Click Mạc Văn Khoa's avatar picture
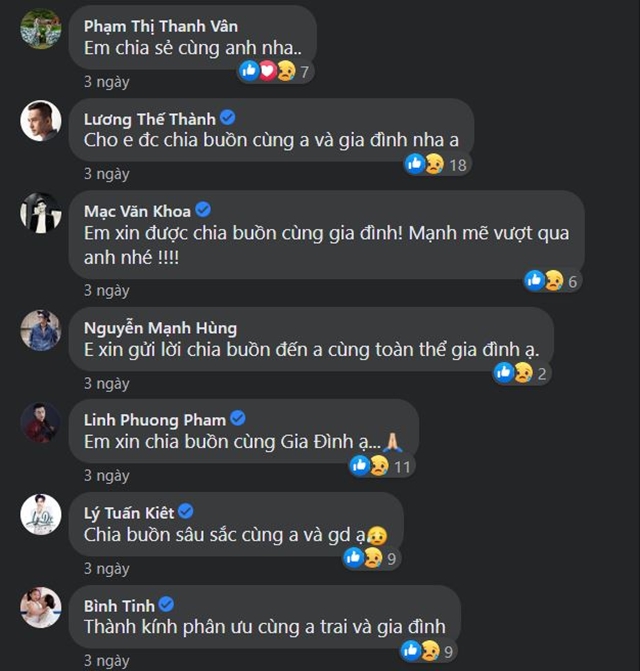640x671 pixels. point(41,213)
